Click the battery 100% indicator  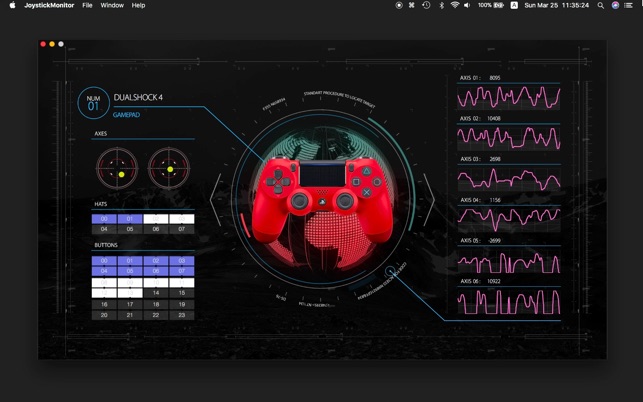pos(490,5)
